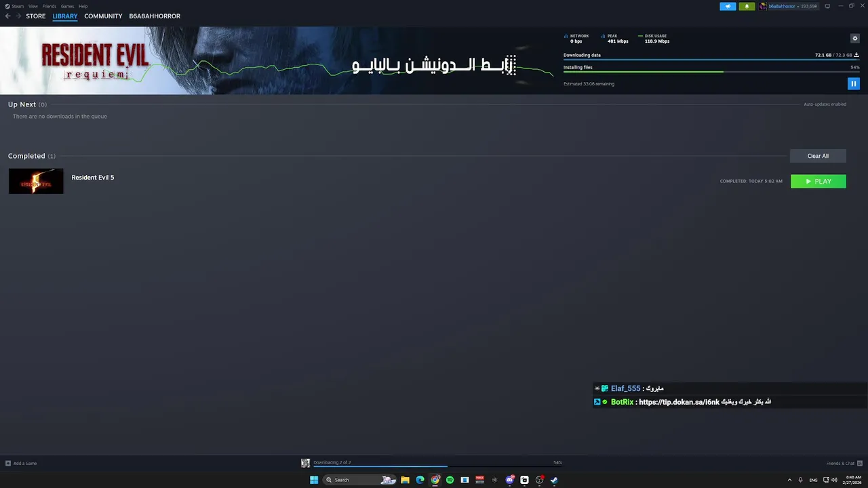868x488 pixels.
Task: Switch to Big Picture mode icon
Action: click(827, 6)
